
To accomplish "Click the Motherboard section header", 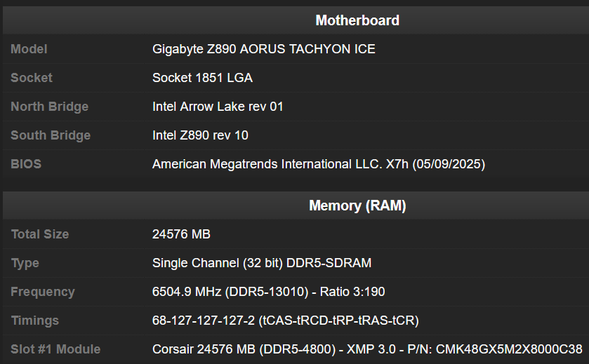I will tap(357, 20).
